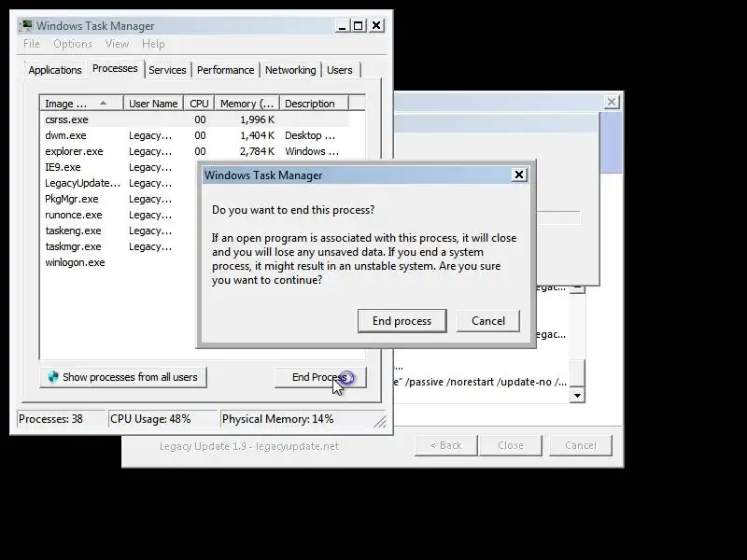Image resolution: width=747 pixels, height=560 pixels.
Task: Select taskeng.exe process row
Action: [x=119, y=231]
